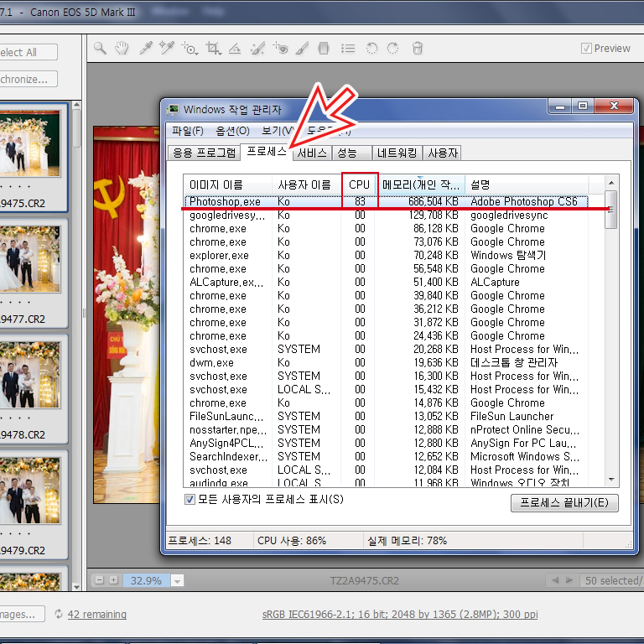Sort by the 이미지 이름 column header
This screenshot has height=644, width=644.
coord(227,184)
